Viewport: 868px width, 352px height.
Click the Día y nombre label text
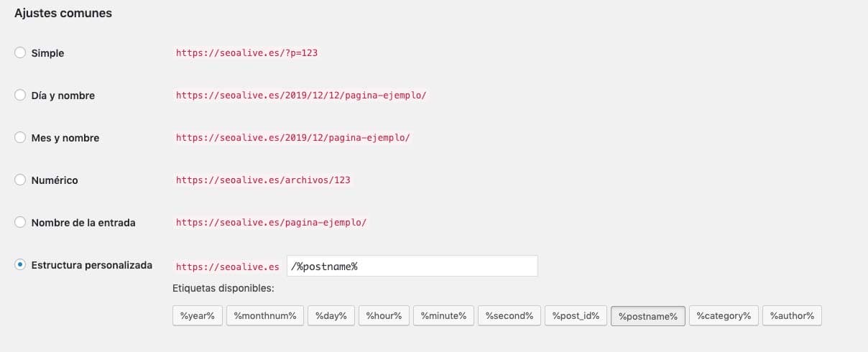pos(63,96)
